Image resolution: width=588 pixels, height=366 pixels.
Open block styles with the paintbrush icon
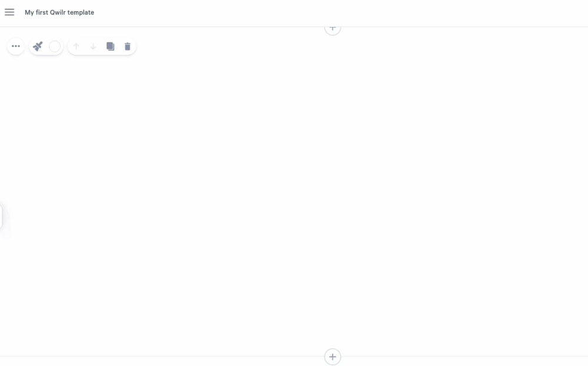point(38,46)
